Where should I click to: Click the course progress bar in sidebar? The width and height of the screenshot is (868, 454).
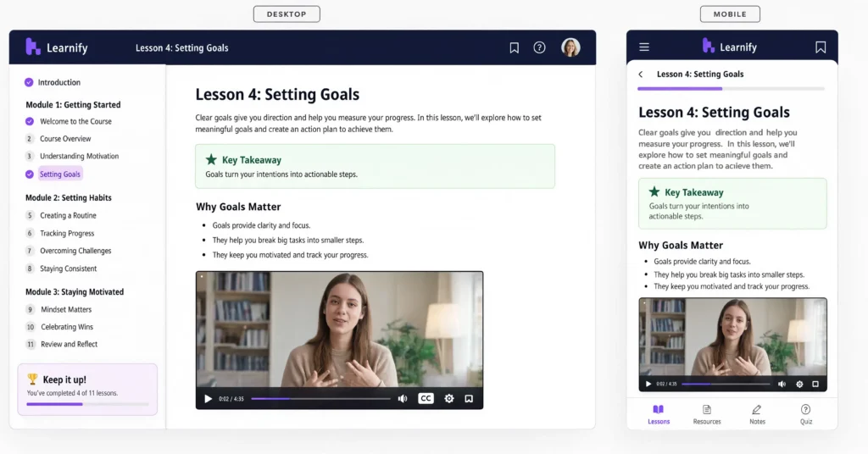[x=87, y=404]
